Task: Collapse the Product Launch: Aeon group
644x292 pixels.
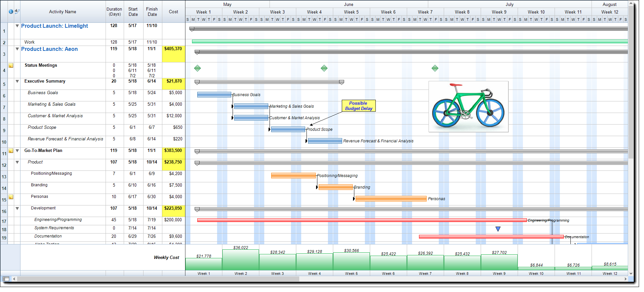Action: [x=17, y=49]
